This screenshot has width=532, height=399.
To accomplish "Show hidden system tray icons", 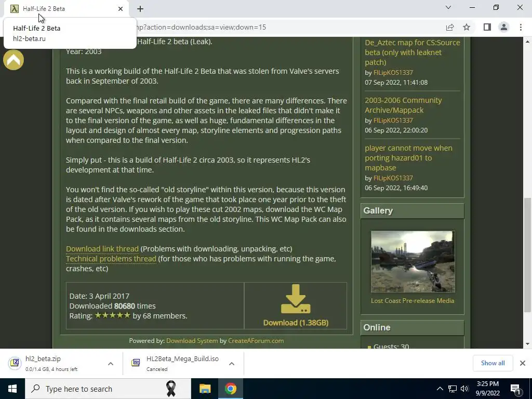I will pos(440,389).
